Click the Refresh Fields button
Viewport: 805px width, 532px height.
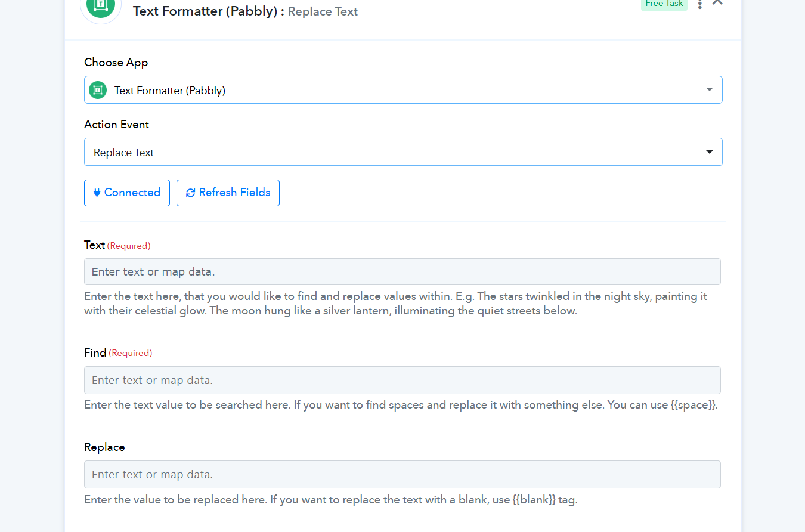click(x=228, y=193)
